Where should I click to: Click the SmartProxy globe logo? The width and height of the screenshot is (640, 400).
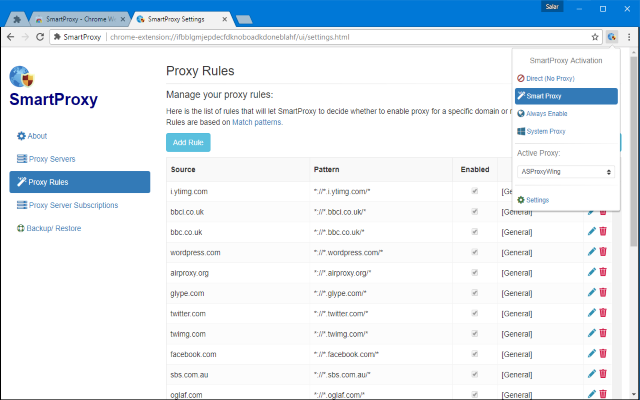point(22,77)
